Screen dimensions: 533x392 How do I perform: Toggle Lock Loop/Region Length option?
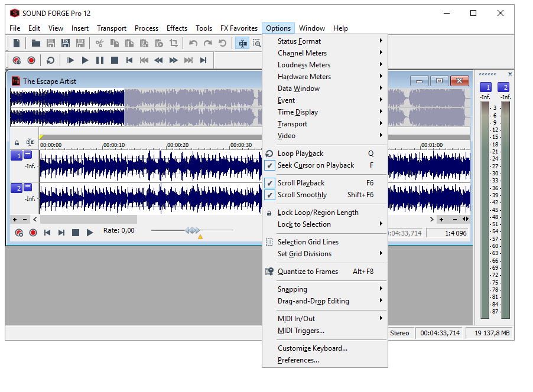[x=326, y=213]
